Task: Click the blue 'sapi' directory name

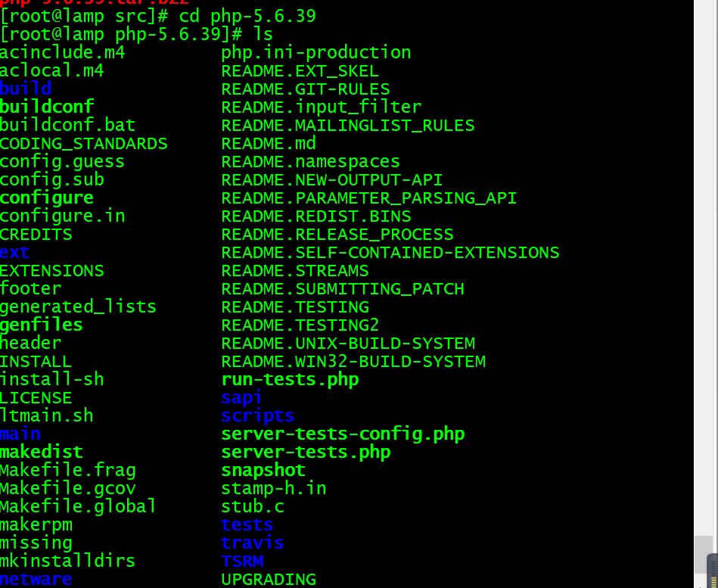Action: click(241, 398)
